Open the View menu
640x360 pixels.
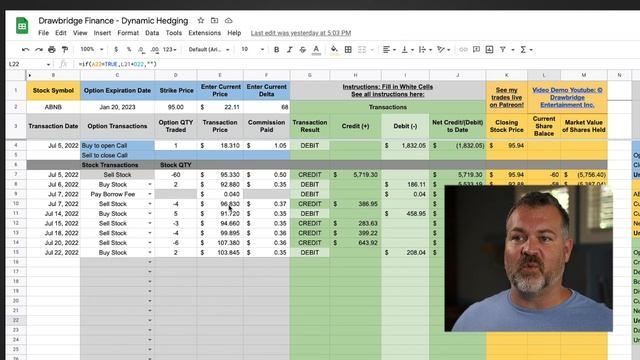tap(80, 33)
